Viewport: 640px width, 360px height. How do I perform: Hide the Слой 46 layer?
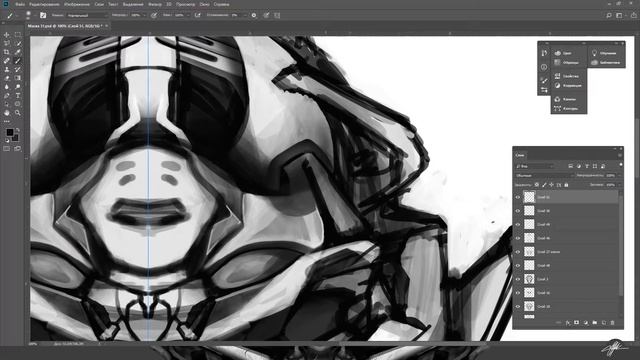(518, 238)
